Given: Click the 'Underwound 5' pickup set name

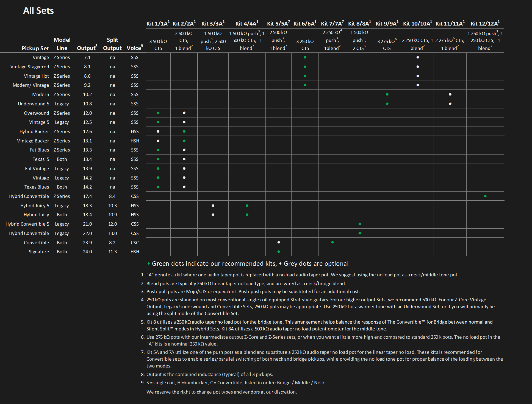Looking at the screenshot, I should [x=34, y=104].
